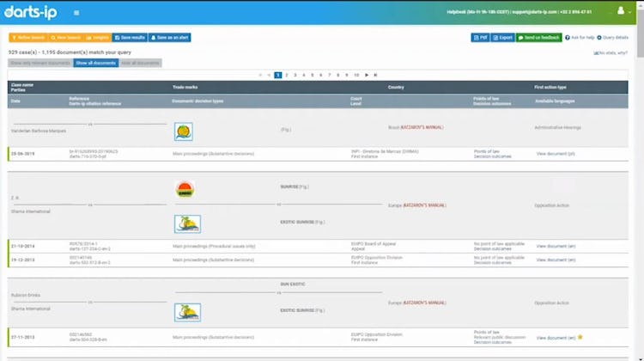
Task: Click the Rubicon Drinks party name
Action: pyautogui.click(x=26, y=295)
